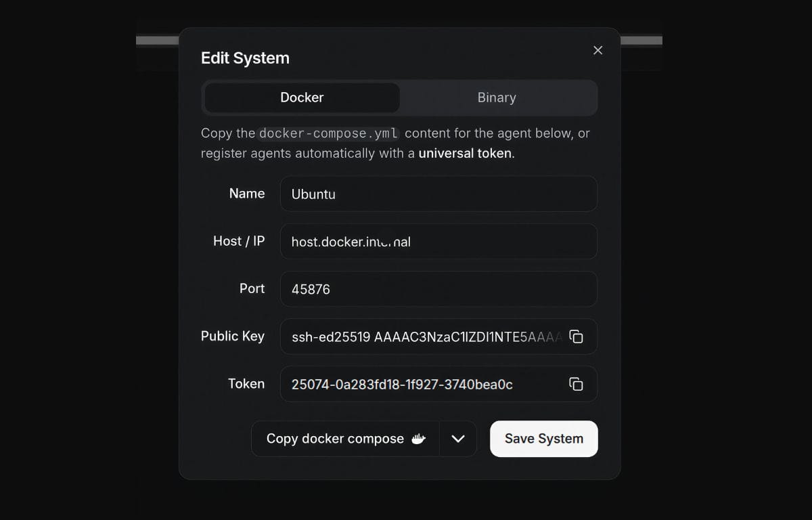Click the Port label
The image size is (812, 520).
(252, 288)
